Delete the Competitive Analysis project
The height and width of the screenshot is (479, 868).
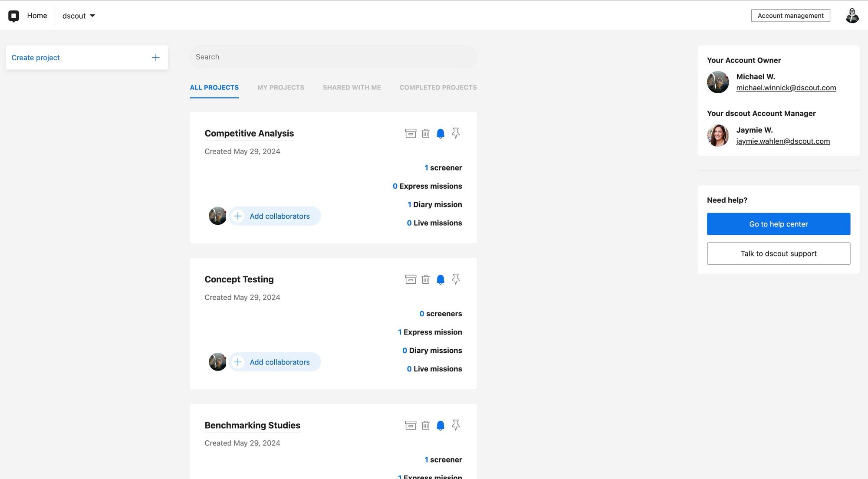coord(425,133)
